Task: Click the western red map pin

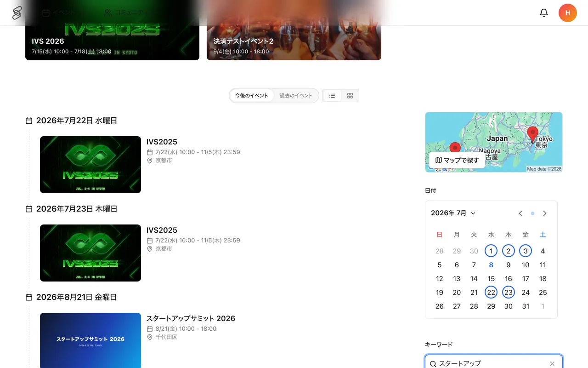Action: 455,148
